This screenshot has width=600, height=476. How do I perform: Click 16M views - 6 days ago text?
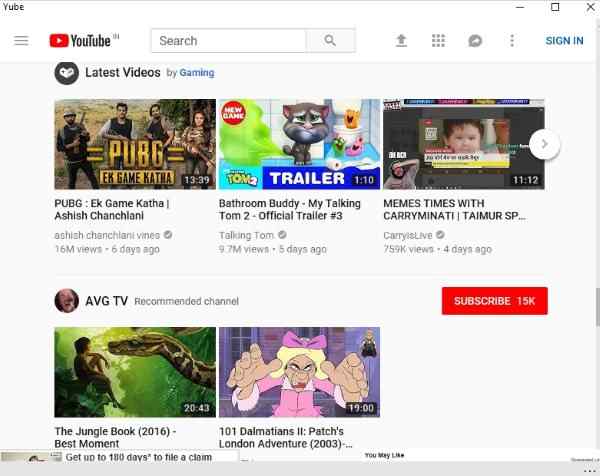pos(107,249)
